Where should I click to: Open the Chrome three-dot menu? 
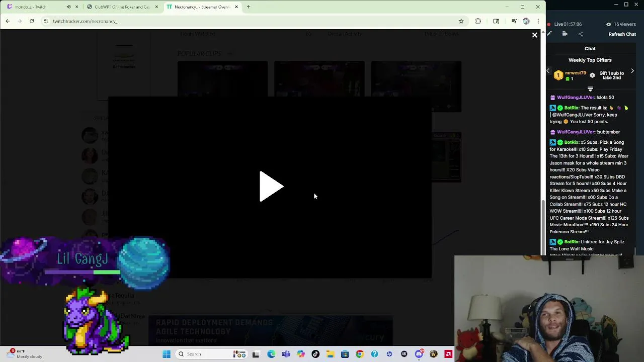[x=538, y=21]
